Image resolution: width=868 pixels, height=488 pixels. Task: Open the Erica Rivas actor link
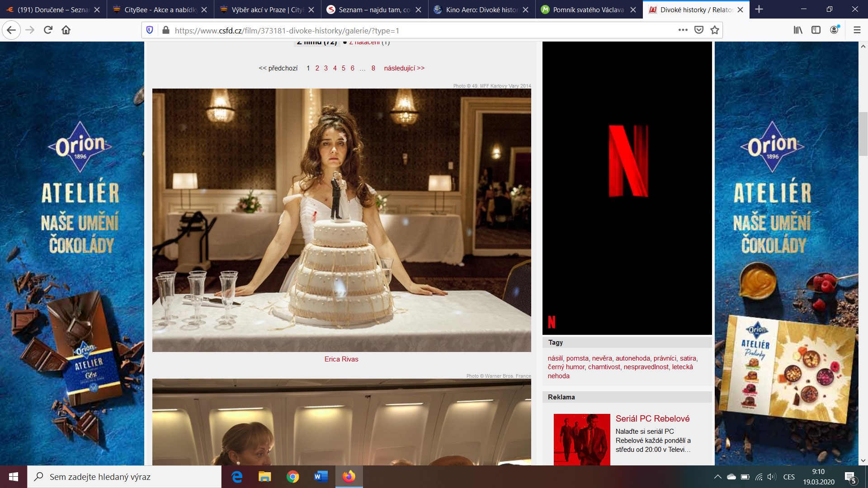(341, 359)
